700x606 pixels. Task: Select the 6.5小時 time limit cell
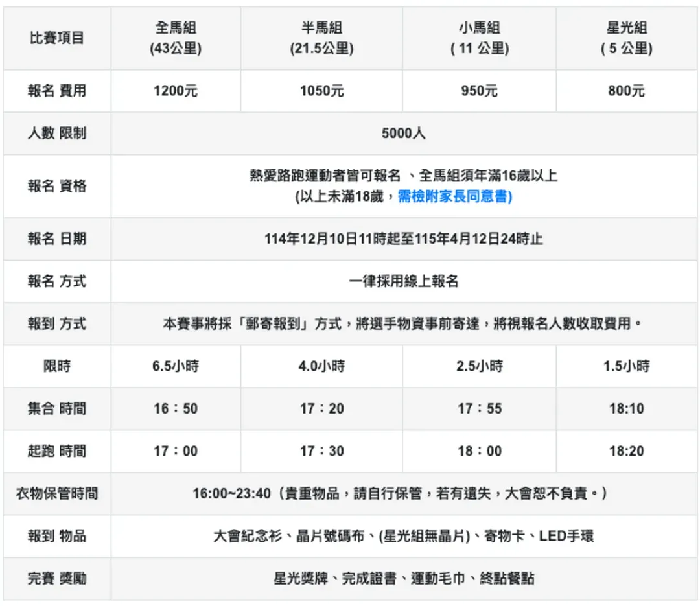coord(176,366)
